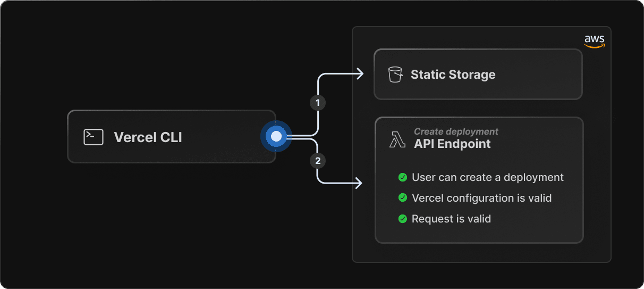
Task: Click the AWS logo
Action: 595,42
